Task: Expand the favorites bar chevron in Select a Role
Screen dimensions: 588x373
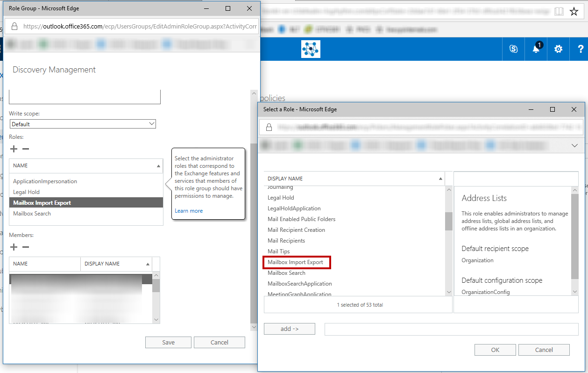Action: 574,146
